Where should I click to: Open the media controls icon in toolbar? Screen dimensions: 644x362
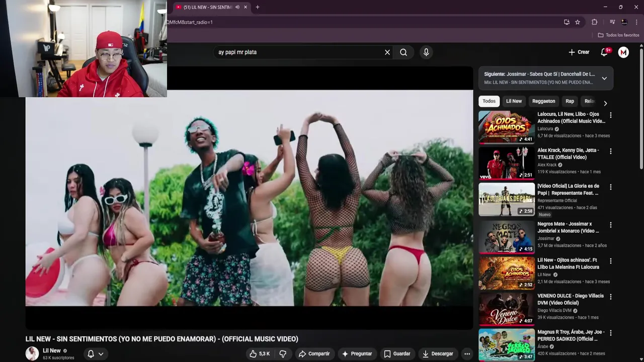point(612,22)
